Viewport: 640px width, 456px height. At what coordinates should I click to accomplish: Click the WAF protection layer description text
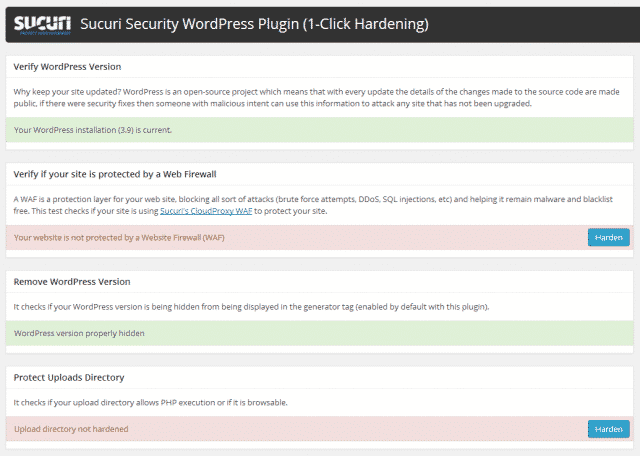[x=313, y=205]
